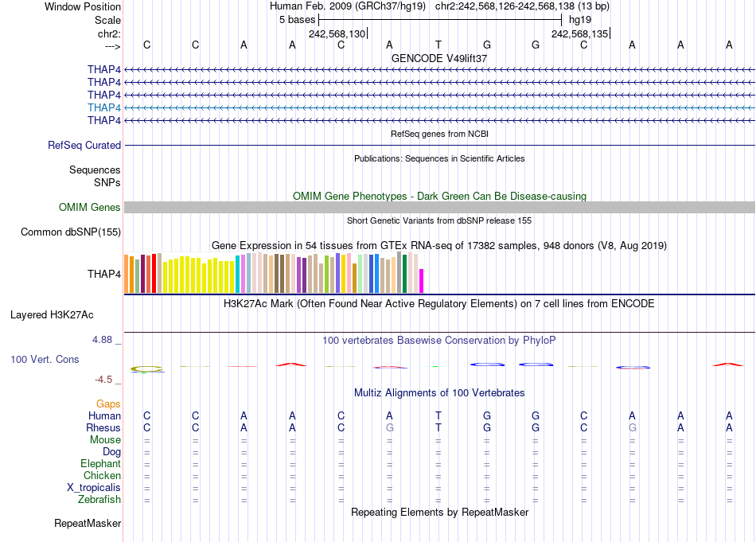The height and width of the screenshot is (542, 756).
Task: Click the Rhesus species label
Action: pos(103,427)
